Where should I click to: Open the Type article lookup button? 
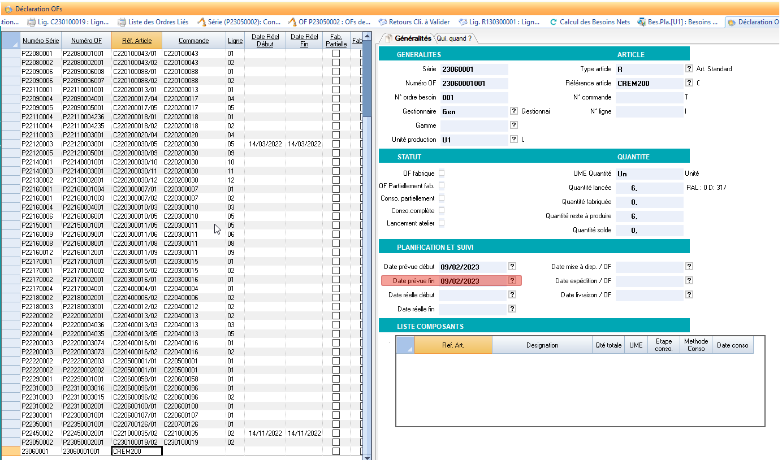point(689,68)
